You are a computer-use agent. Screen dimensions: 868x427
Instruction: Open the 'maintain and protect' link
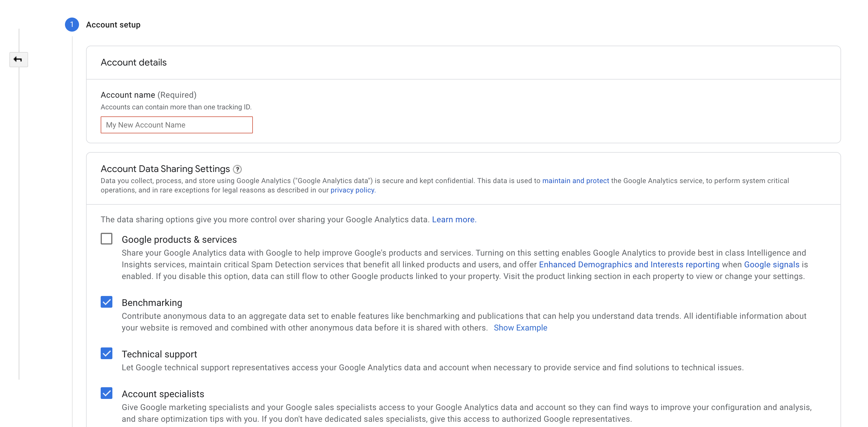click(576, 181)
